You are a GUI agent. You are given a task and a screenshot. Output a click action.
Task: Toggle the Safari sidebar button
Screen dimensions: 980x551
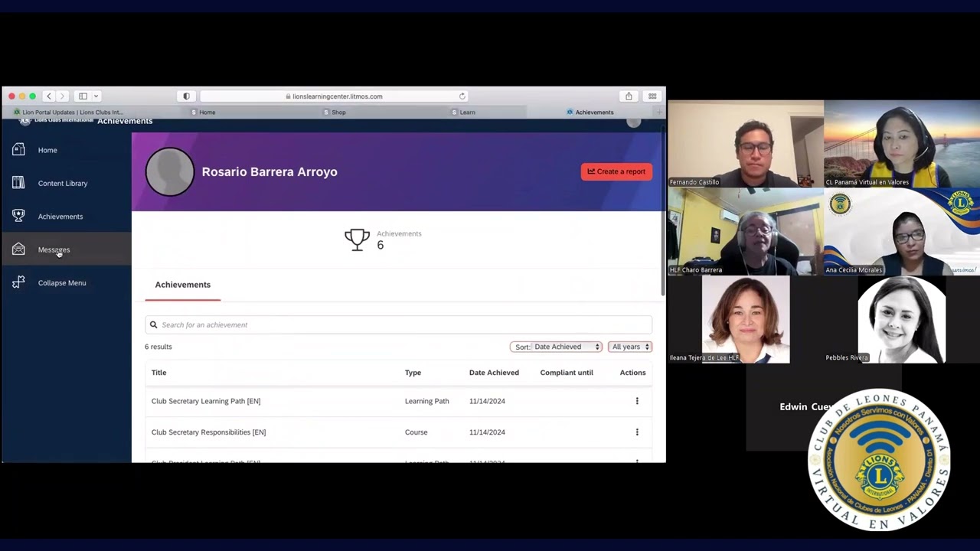(x=83, y=96)
